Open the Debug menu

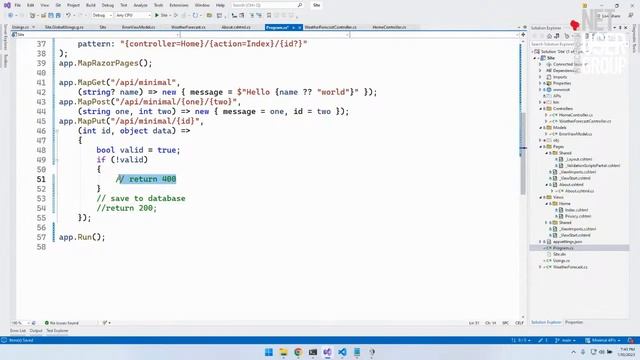coord(108,5)
